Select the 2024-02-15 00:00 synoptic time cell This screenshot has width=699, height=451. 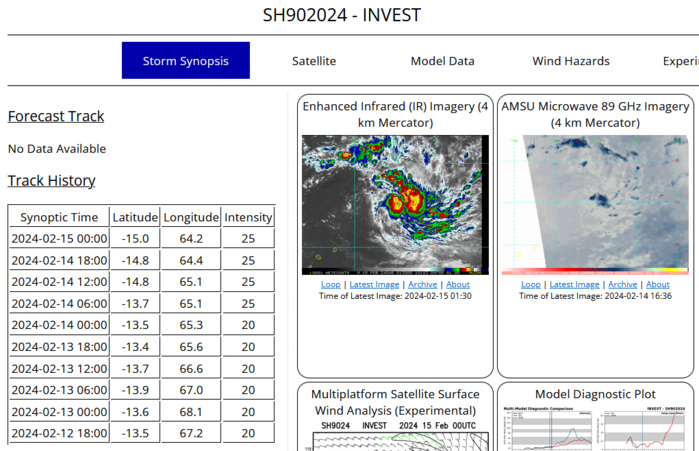point(59,238)
